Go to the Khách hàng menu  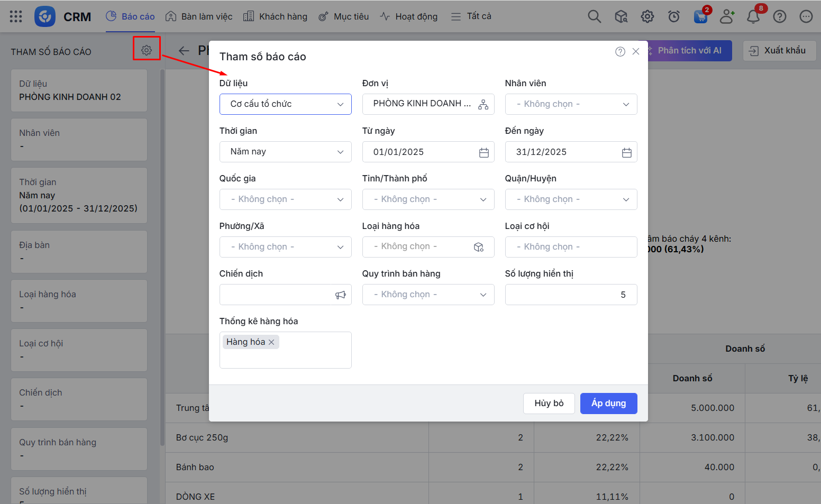275,16
